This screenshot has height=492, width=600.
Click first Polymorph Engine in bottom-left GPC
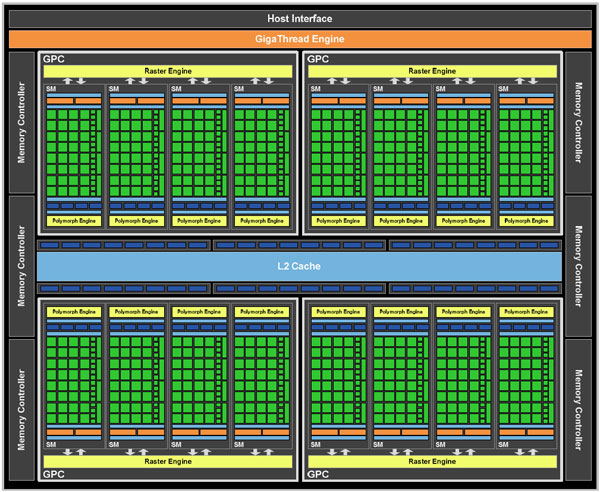pos(74,312)
